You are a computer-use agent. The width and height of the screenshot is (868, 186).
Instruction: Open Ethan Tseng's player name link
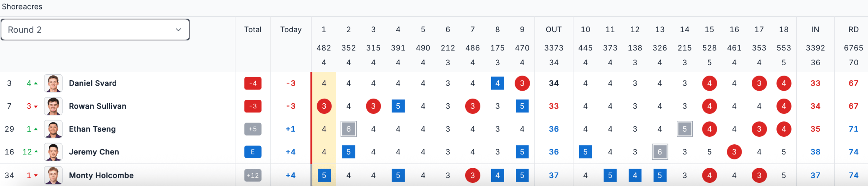92,129
